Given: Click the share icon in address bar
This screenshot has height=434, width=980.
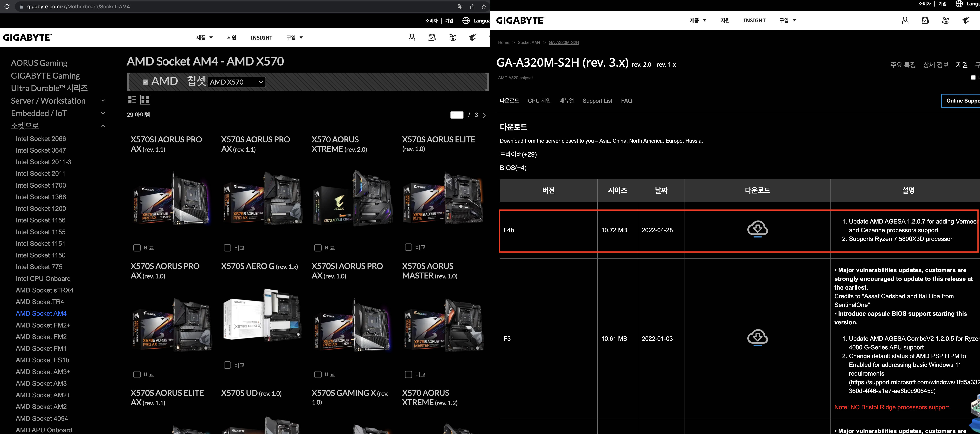Looking at the screenshot, I should (472, 7).
